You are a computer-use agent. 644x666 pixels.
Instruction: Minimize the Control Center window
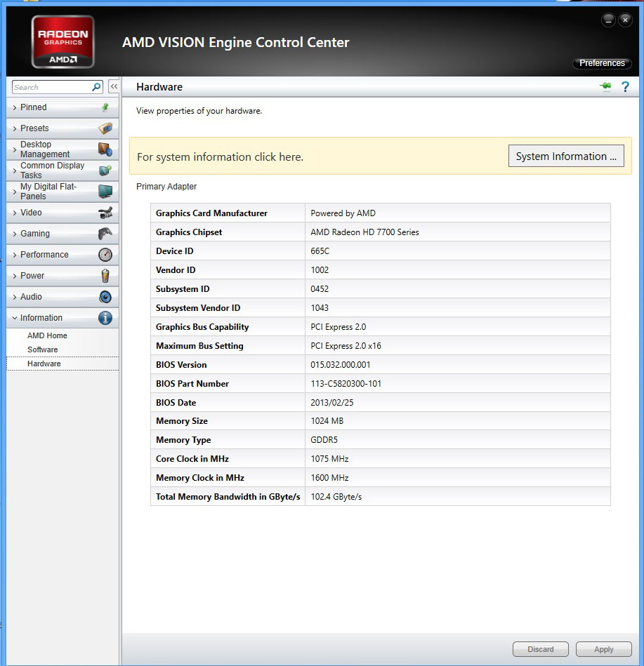(x=608, y=20)
